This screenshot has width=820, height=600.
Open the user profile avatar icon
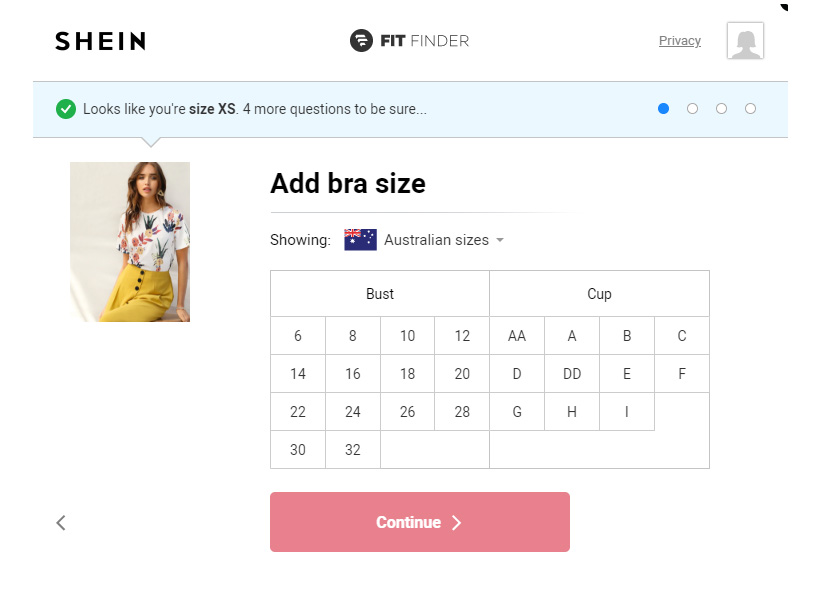pos(744,41)
